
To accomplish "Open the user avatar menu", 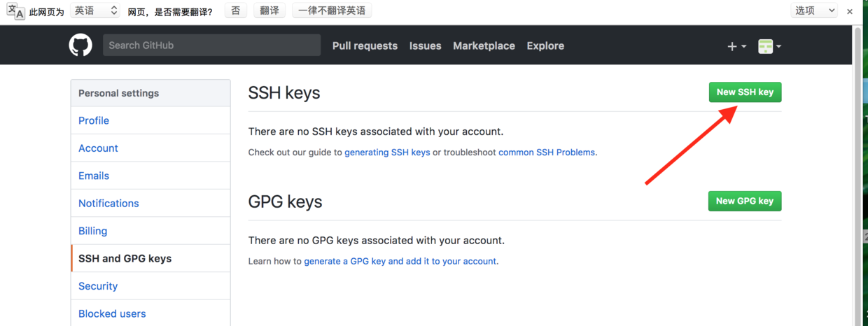I will (769, 46).
